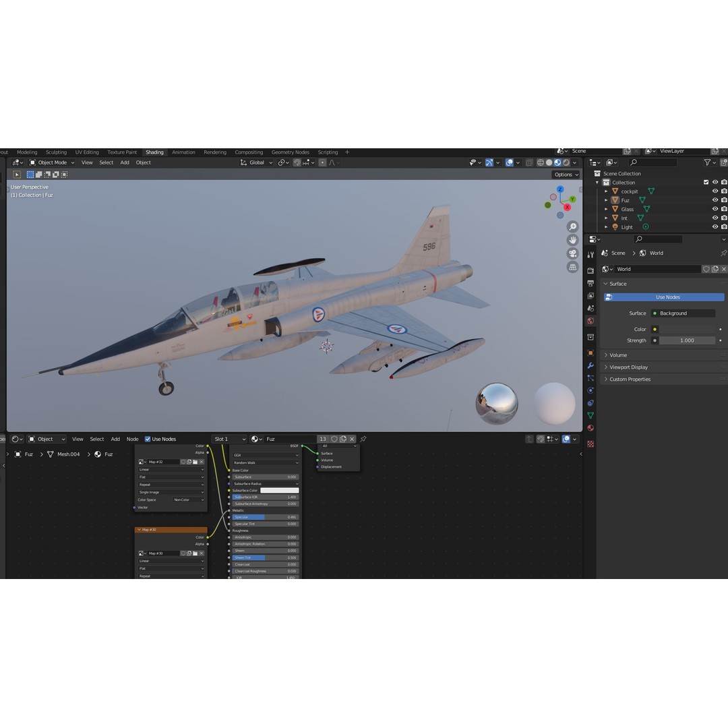Disable Light in renders via camera icon
728x728 pixels.
point(724,226)
